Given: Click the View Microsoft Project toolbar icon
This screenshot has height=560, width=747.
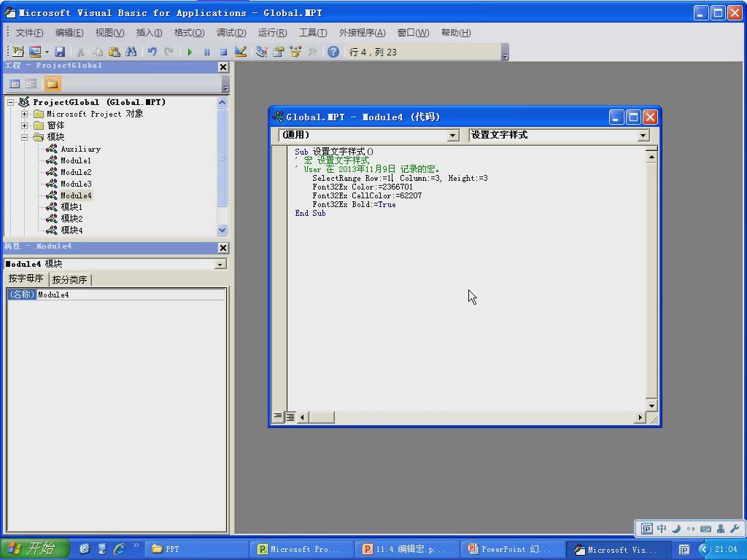Looking at the screenshot, I should [x=18, y=52].
